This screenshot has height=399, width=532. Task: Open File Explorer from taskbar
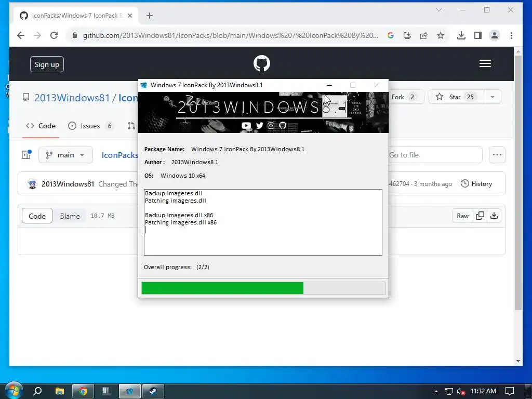60,391
